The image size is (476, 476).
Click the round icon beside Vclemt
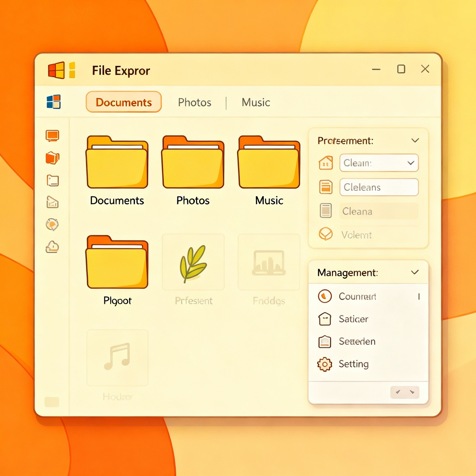click(326, 234)
